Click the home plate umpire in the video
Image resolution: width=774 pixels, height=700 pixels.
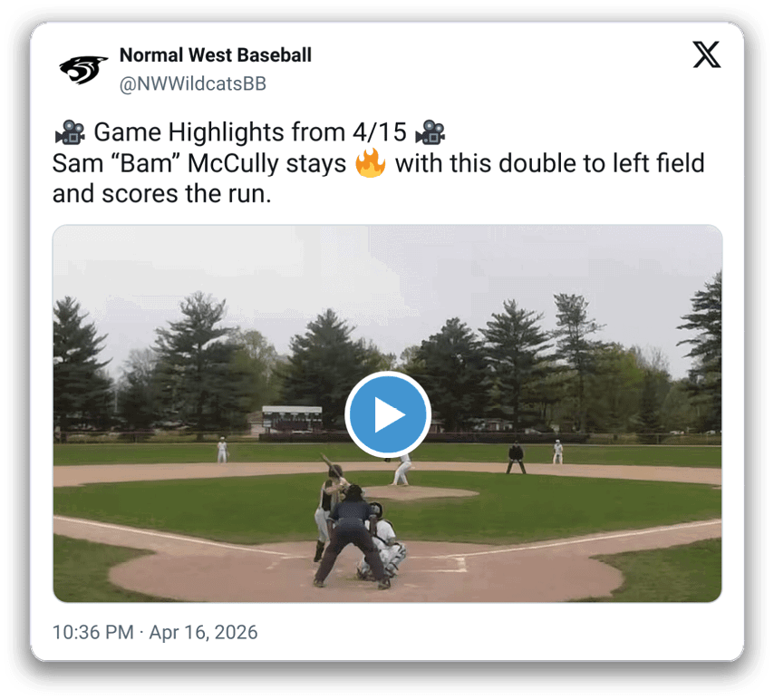click(x=351, y=536)
